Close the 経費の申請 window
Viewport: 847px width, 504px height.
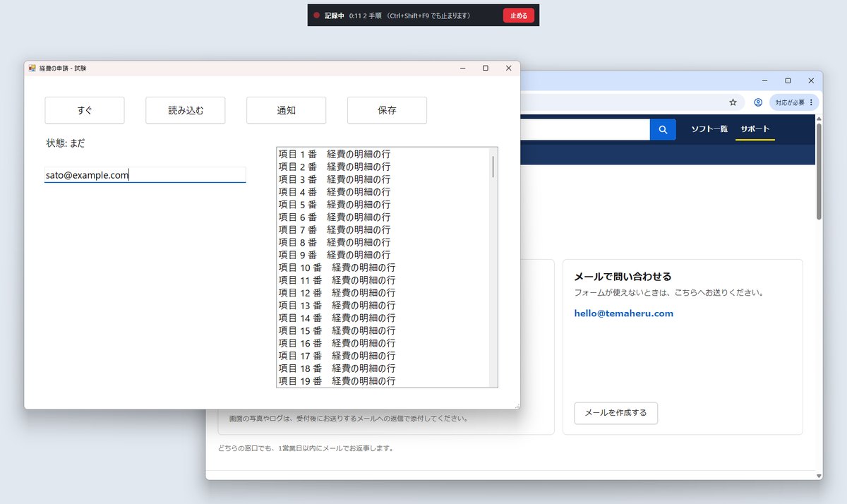(x=508, y=68)
